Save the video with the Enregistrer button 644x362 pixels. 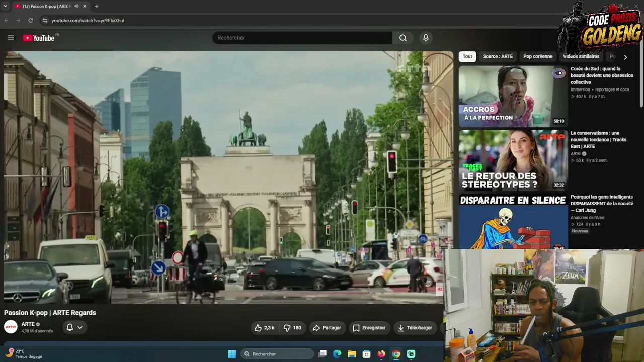point(369,328)
